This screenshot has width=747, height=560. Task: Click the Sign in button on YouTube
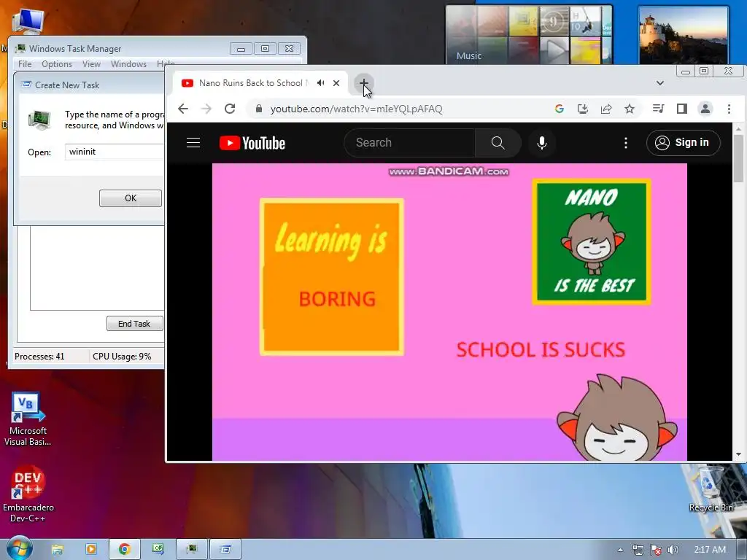click(683, 142)
